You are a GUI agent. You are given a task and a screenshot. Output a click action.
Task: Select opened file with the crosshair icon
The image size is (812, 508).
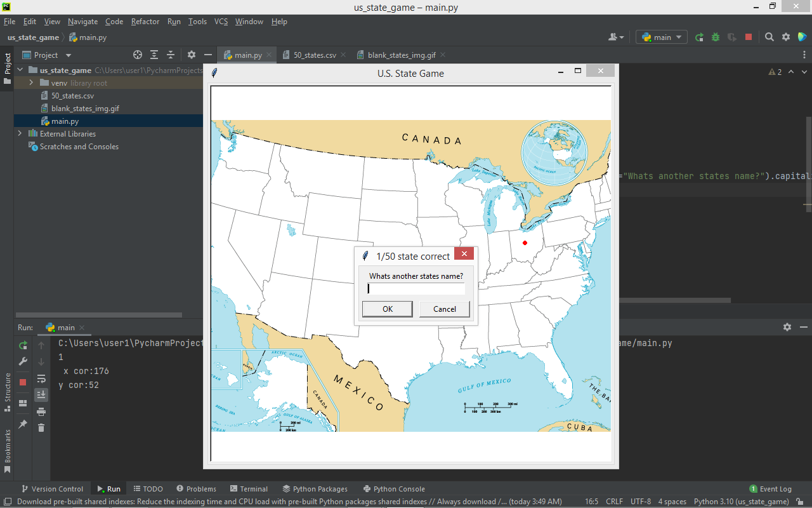[x=138, y=55]
